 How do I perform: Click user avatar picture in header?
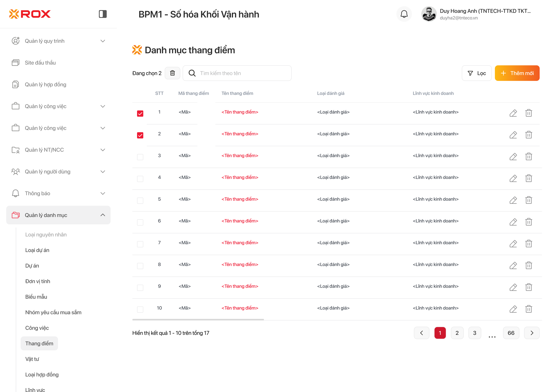[429, 14]
